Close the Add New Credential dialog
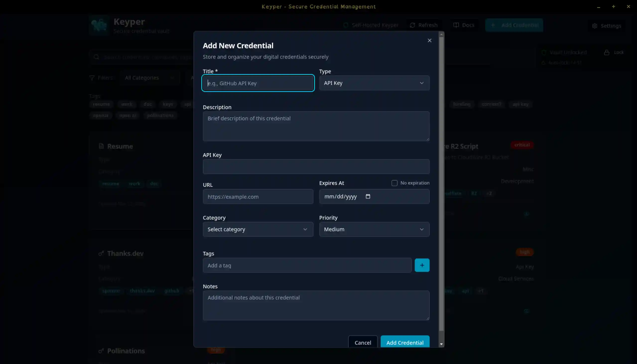 pos(429,40)
